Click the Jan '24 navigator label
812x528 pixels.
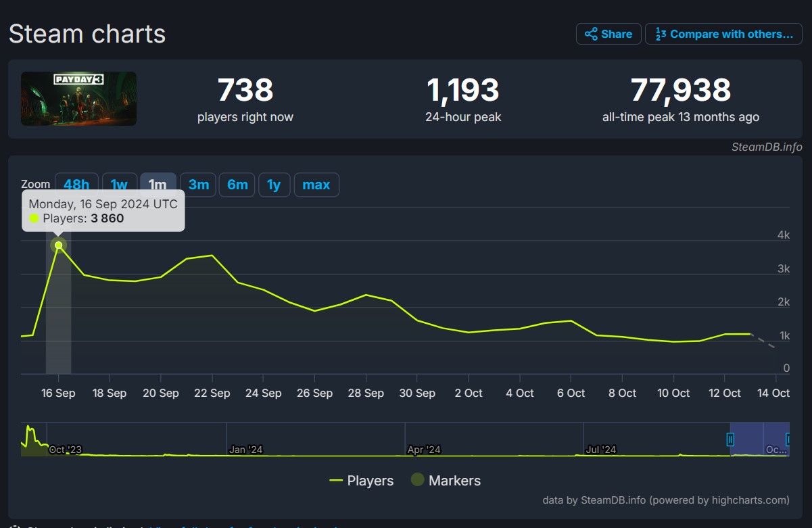246,450
